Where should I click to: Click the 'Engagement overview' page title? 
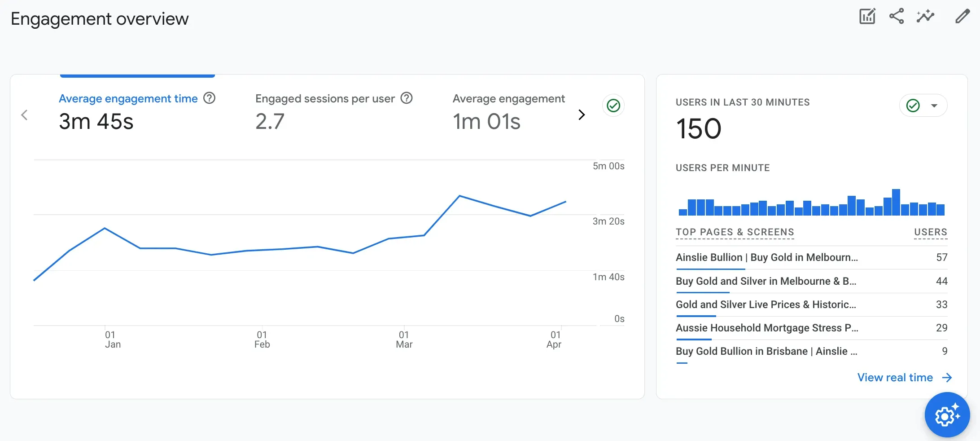[x=100, y=19]
